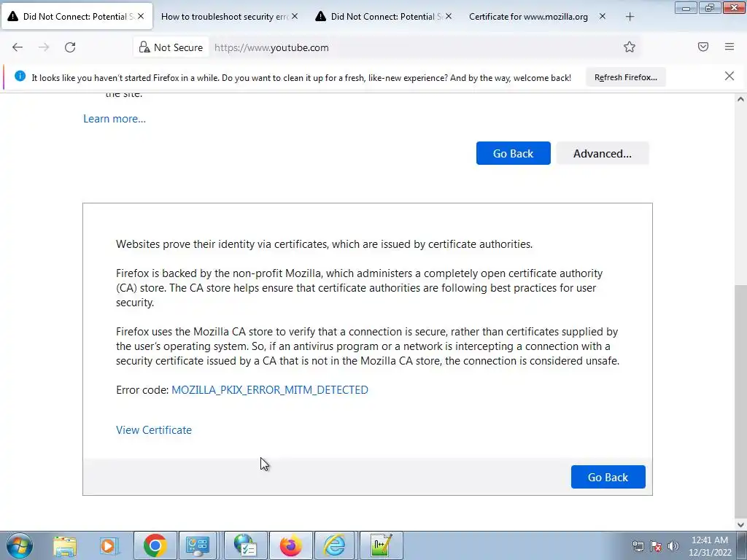The width and height of the screenshot is (747, 560).
Task: Open the Learn more... link
Action: 115,119
